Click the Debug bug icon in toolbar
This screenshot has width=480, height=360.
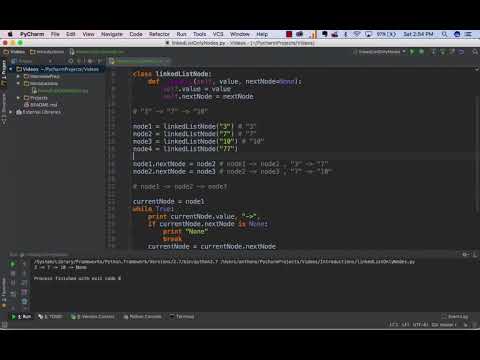(x=422, y=52)
